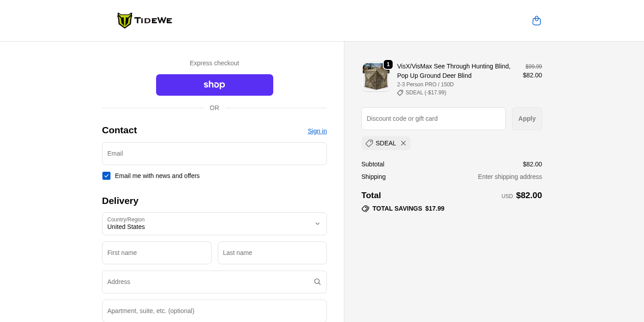Focus the Email input field
Viewport: 644px width, 322px height.
[214, 153]
